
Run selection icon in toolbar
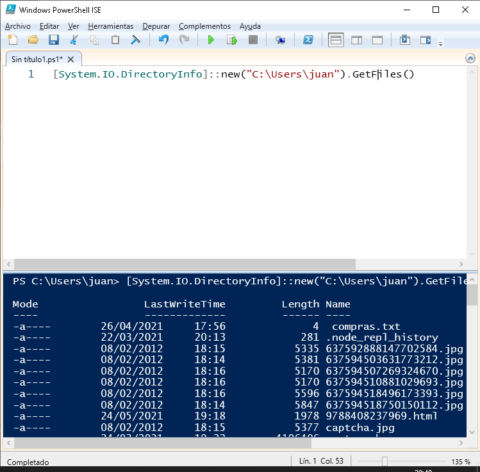[x=232, y=40]
